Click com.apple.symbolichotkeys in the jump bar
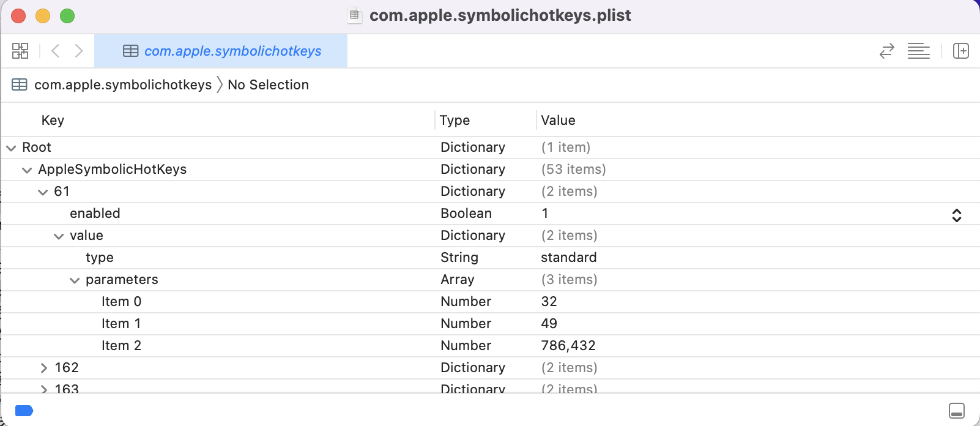This screenshot has width=980, height=426. pyautogui.click(x=123, y=84)
